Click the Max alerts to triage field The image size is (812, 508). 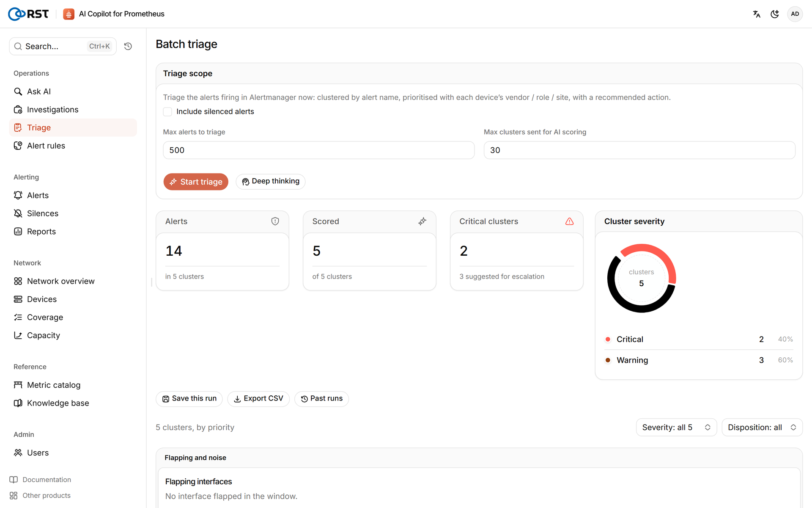pos(318,150)
